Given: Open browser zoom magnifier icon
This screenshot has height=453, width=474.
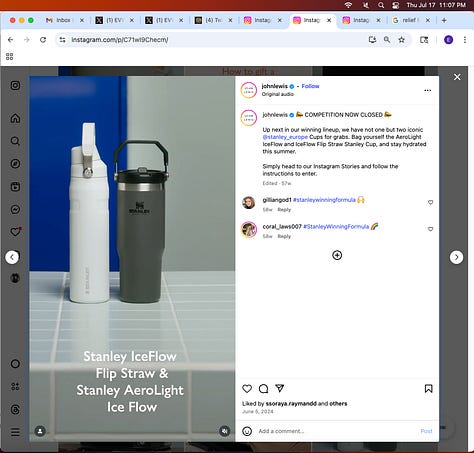Looking at the screenshot, I should (387, 40).
